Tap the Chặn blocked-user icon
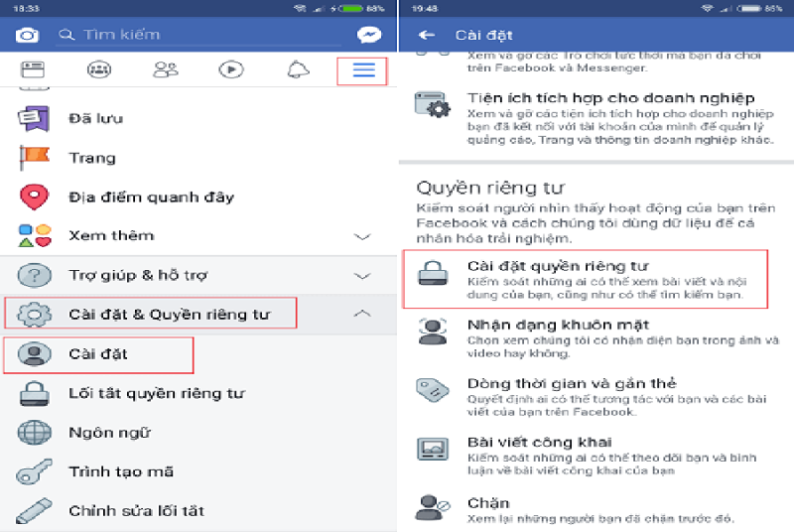 433,508
